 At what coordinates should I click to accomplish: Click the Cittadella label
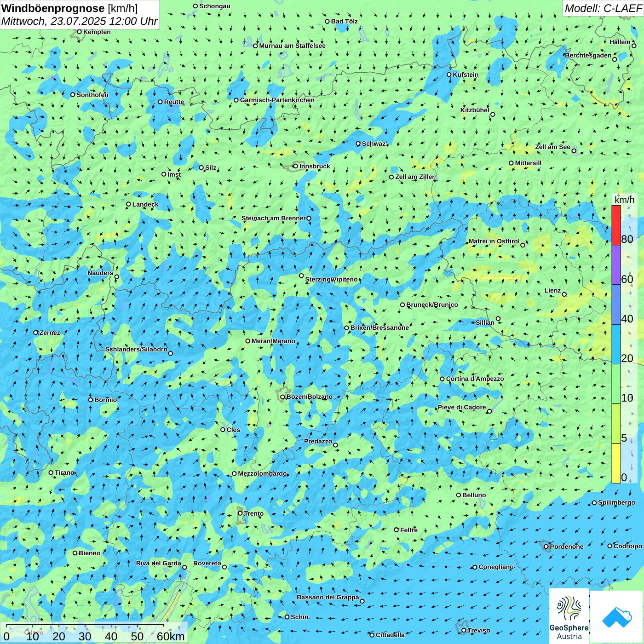pos(391,635)
